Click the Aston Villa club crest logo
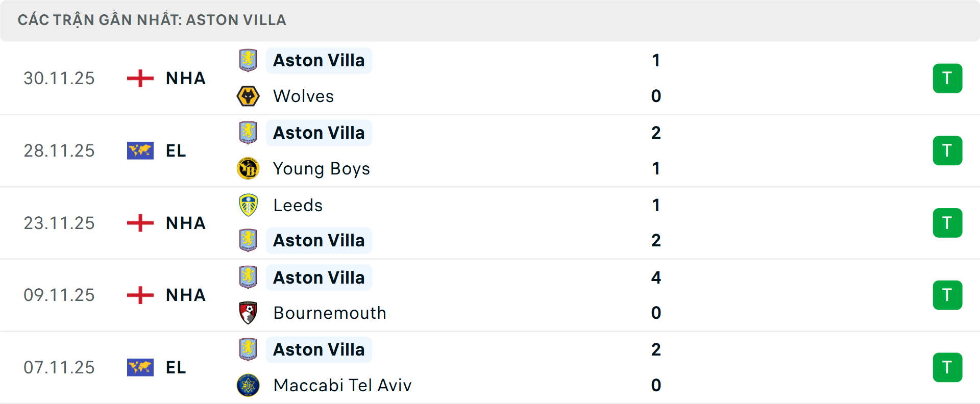980x404 pixels. (x=249, y=60)
